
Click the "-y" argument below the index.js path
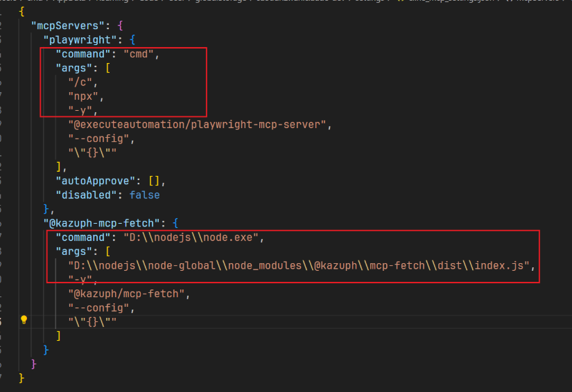[80, 280]
